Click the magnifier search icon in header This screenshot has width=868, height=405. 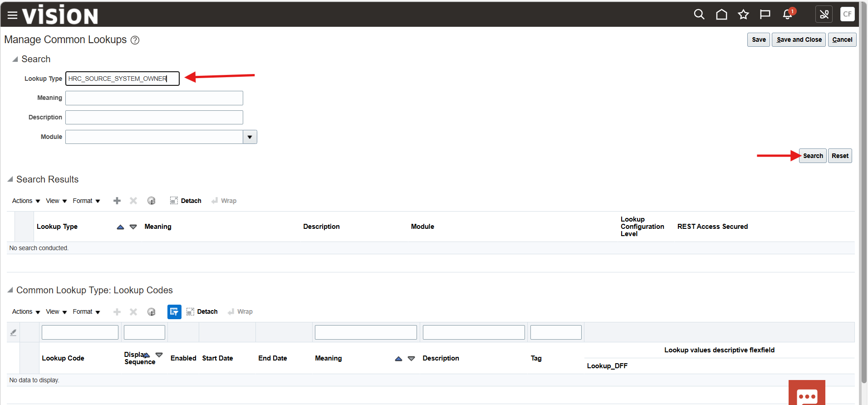pyautogui.click(x=699, y=15)
